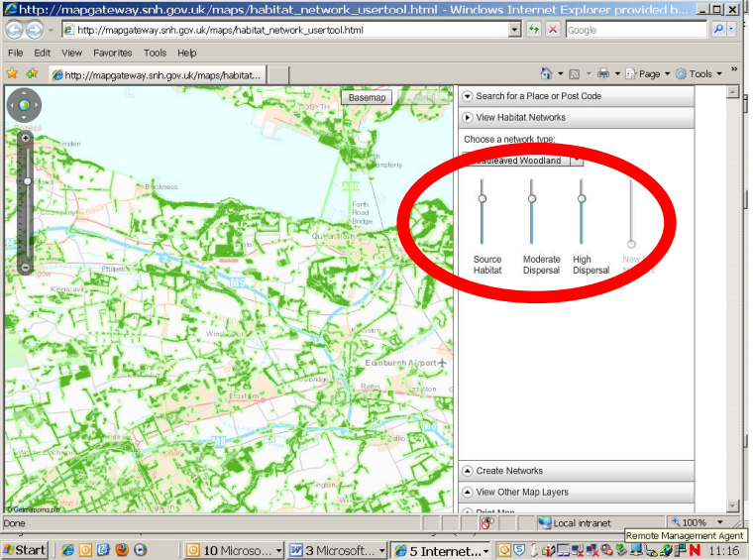Open the zoom level 100% dropdown
The height and width of the screenshot is (560, 753).
coord(719,522)
